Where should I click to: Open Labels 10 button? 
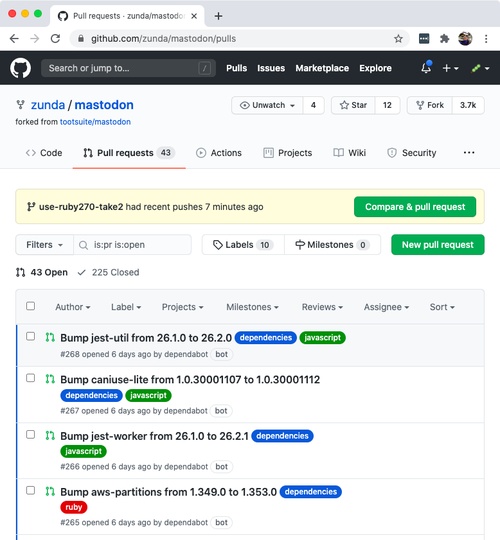coord(243,245)
